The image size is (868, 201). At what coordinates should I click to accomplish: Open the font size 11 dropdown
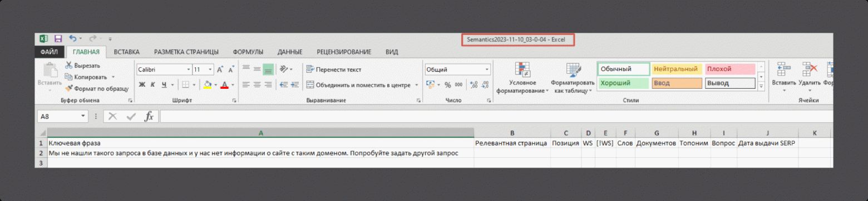click(x=210, y=70)
